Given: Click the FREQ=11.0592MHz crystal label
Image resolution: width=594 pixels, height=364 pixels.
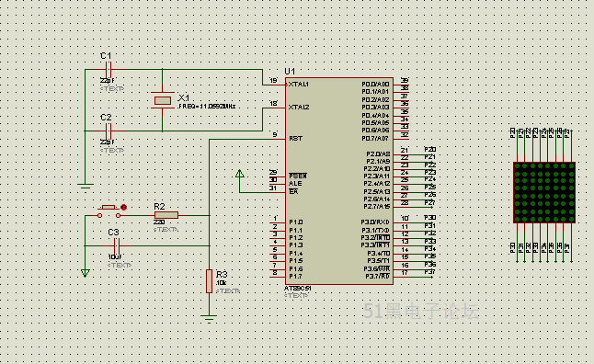Looking at the screenshot, I should click(207, 107).
